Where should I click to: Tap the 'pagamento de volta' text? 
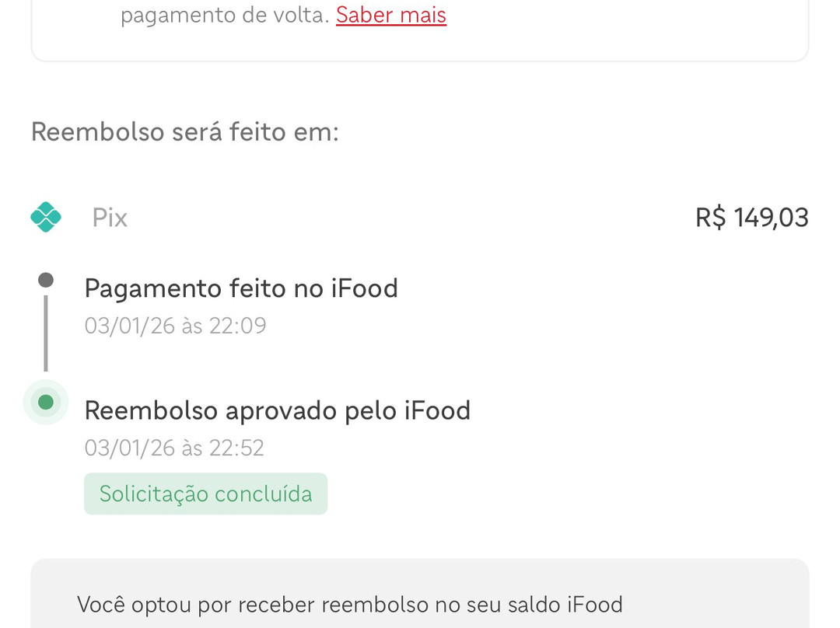pyautogui.click(x=225, y=15)
